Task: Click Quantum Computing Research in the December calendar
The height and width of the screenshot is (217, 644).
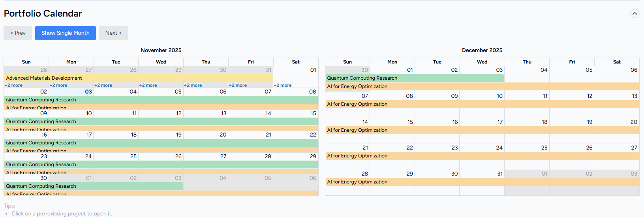Action: (x=414, y=78)
